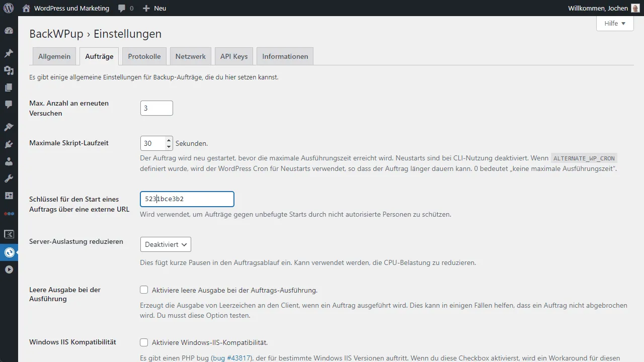Switch to the Protokolle tab
The image size is (644, 362).
(x=144, y=56)
